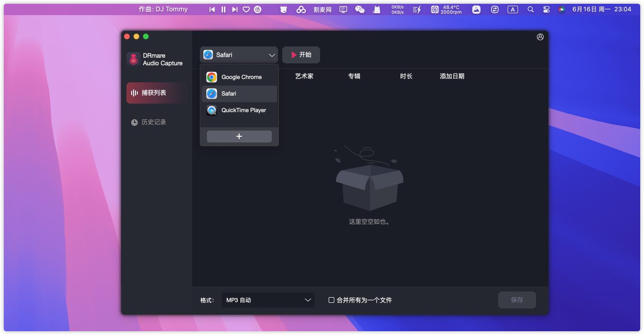Viewport: 644px width, 335px height.
Task: Choose Safari in the dropdown list
Action: click(x=239, y=94)
